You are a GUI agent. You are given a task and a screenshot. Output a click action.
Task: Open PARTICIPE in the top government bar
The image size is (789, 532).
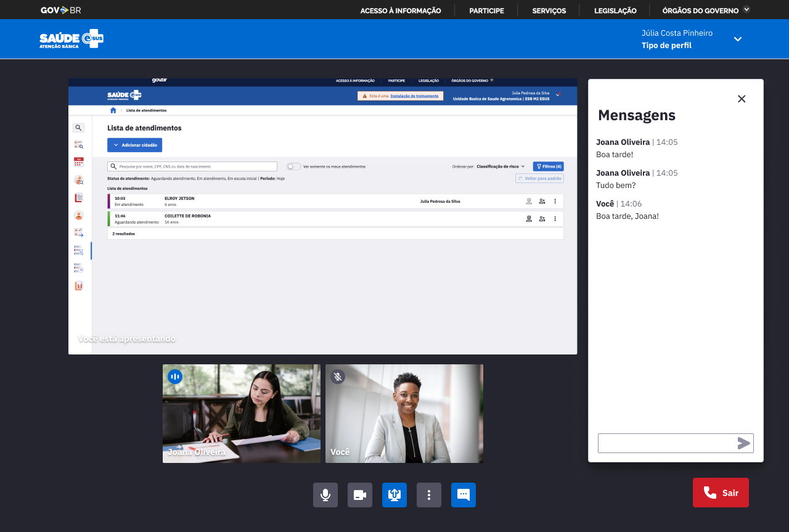[x=486, y=10]
